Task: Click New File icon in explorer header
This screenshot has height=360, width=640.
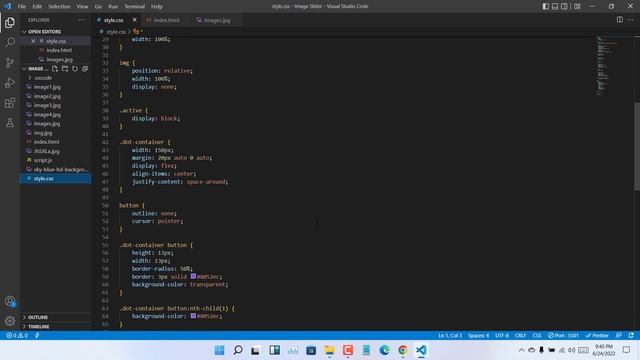Action: [x=55, y=69]
